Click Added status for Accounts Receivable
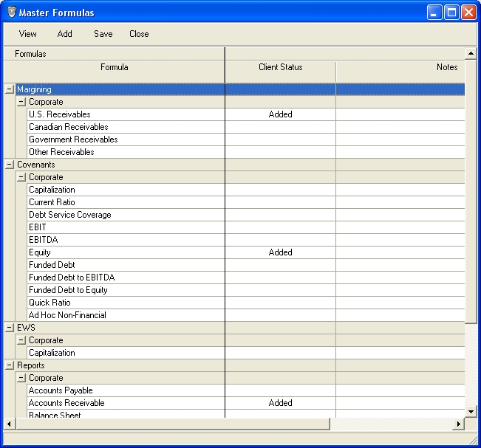This screenshot has height=448, width=481. tap(280, 403)
